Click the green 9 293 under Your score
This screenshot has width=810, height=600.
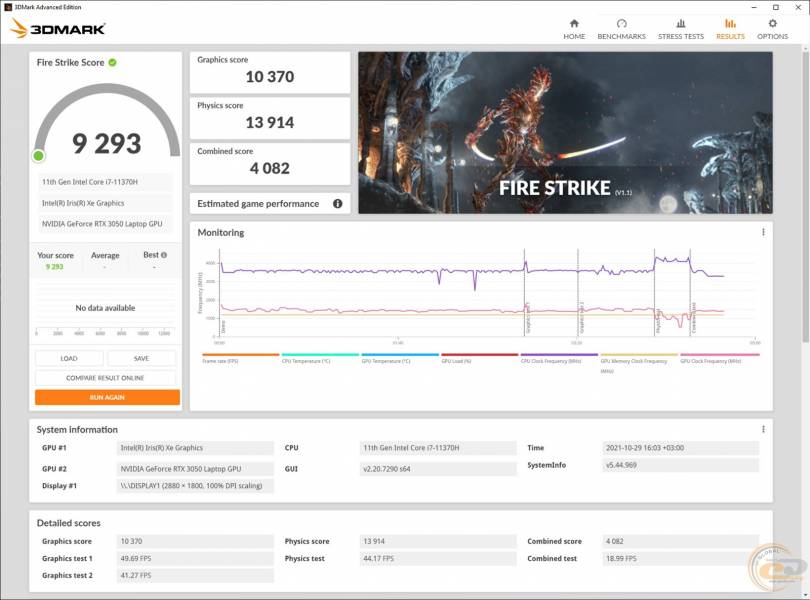click(54, 267)
